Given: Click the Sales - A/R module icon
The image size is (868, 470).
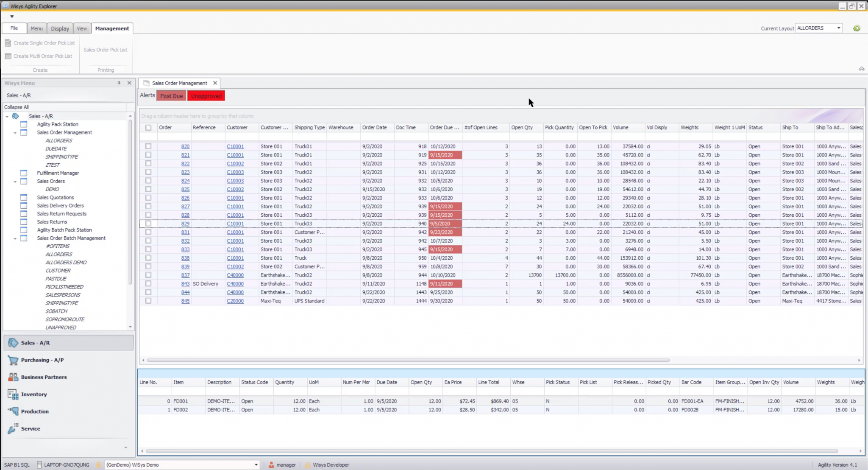Looking at the screenshot, I should coord(13,342).
